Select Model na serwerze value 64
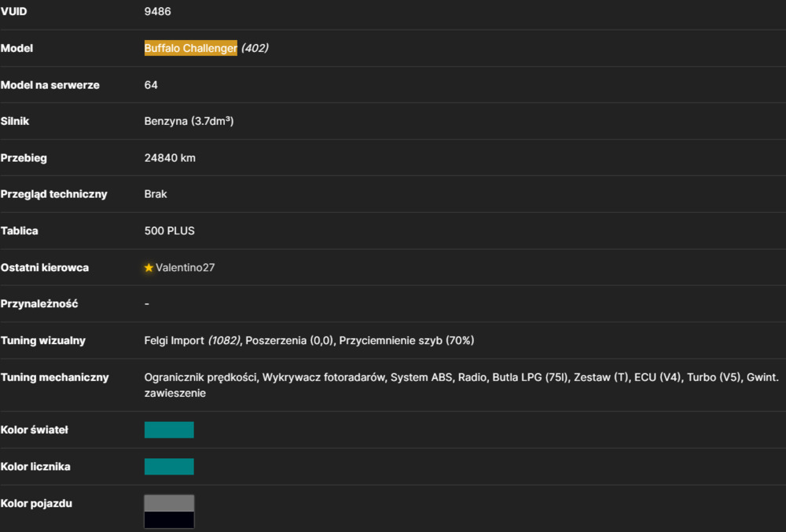The height and width of the screenshot is (532, 786). pyautogui.click(x=151, y=85)
